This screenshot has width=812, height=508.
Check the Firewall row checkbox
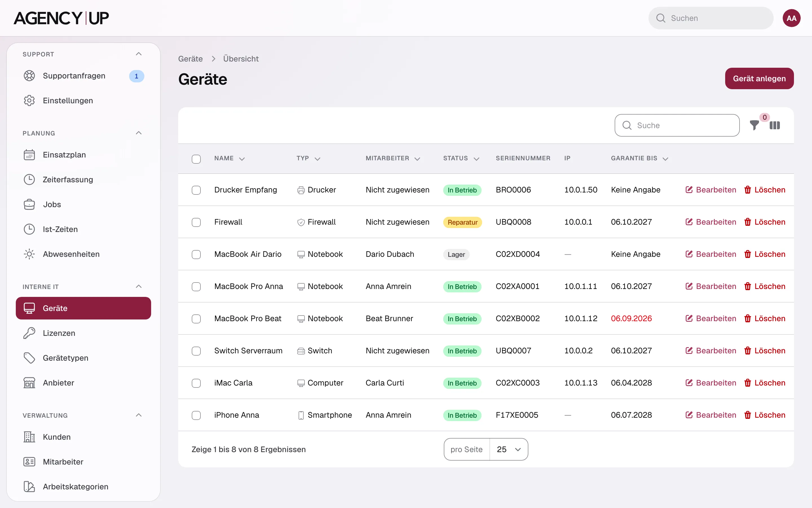click(x=196, y=222)
